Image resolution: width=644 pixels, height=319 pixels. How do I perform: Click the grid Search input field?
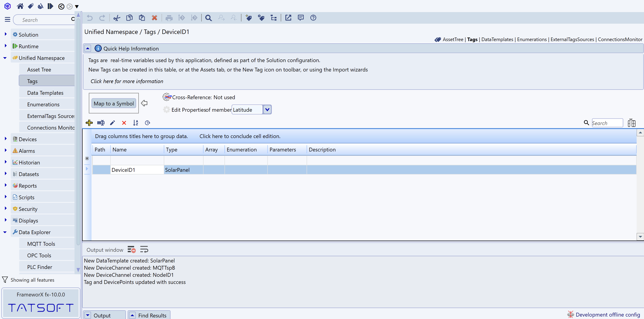(x=607, y=123)
